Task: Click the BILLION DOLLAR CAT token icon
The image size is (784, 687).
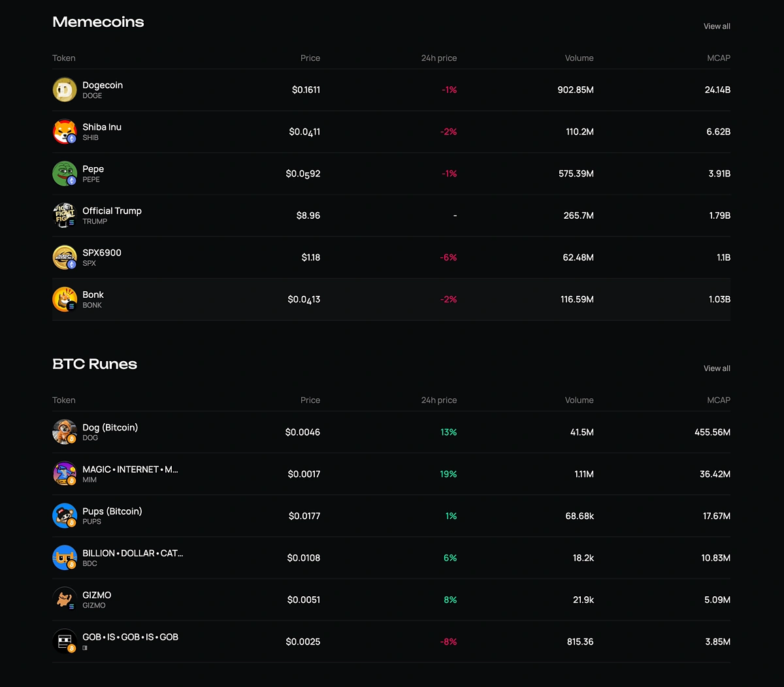Action: (64, 558)
